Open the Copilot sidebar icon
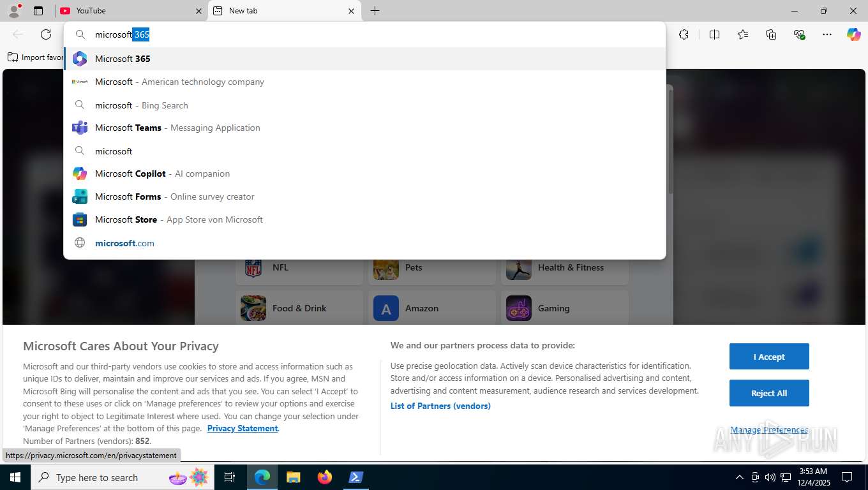Screen dimensions: 868x490 point(854,34)
